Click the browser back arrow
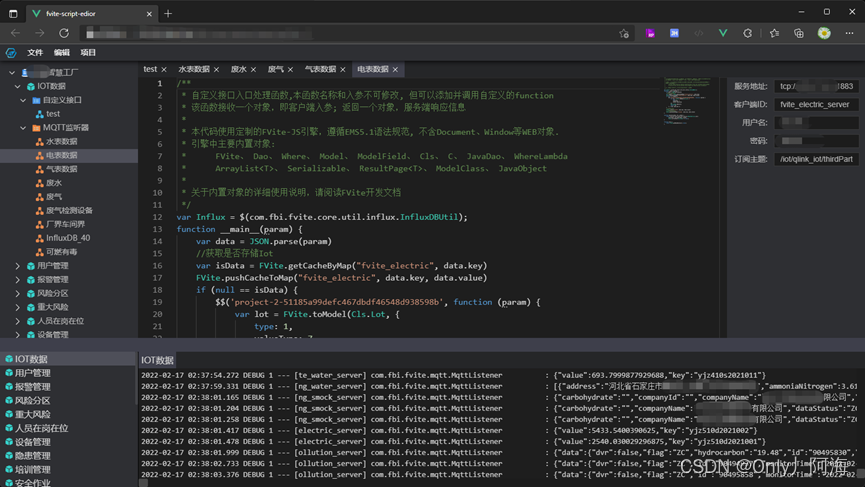 (15, 33)
